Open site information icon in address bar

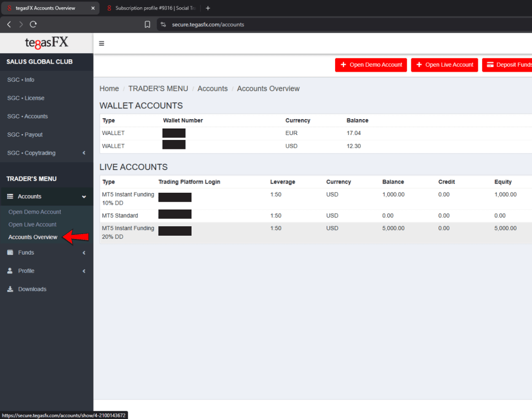coord(163,25)
